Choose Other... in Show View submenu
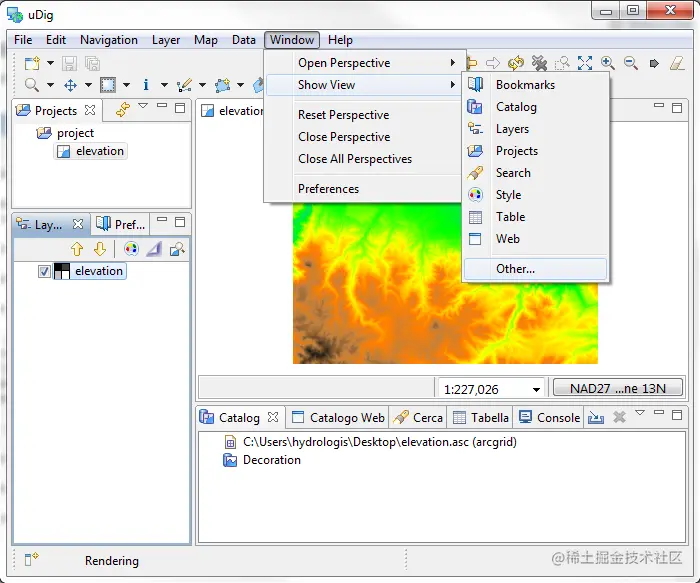The height and width of the screenshot is (583, 700). [536, 269]
